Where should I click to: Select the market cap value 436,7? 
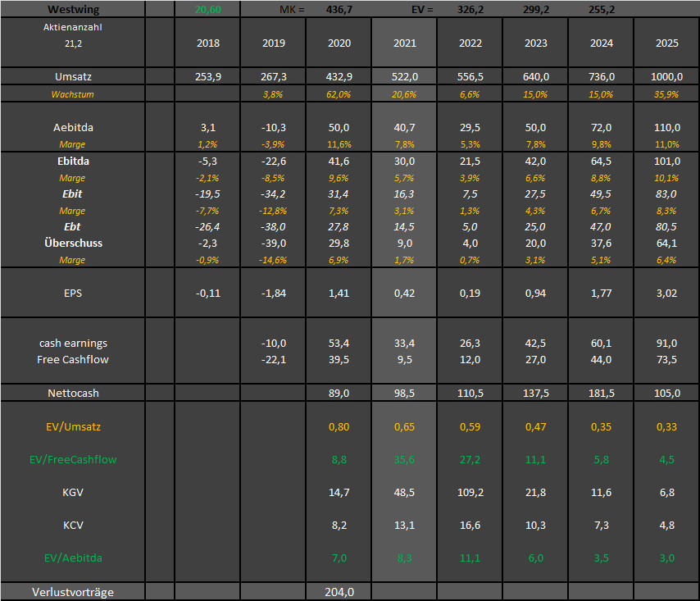point(339,9)
